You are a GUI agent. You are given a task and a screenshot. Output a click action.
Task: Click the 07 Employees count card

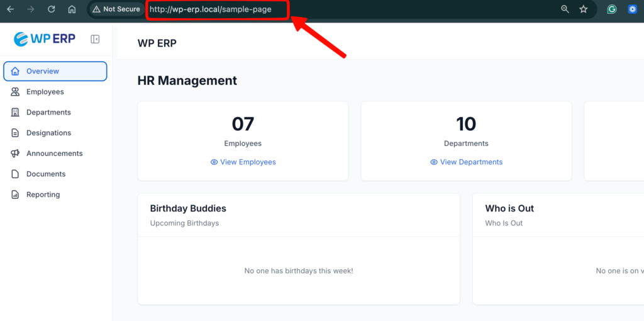243,132
